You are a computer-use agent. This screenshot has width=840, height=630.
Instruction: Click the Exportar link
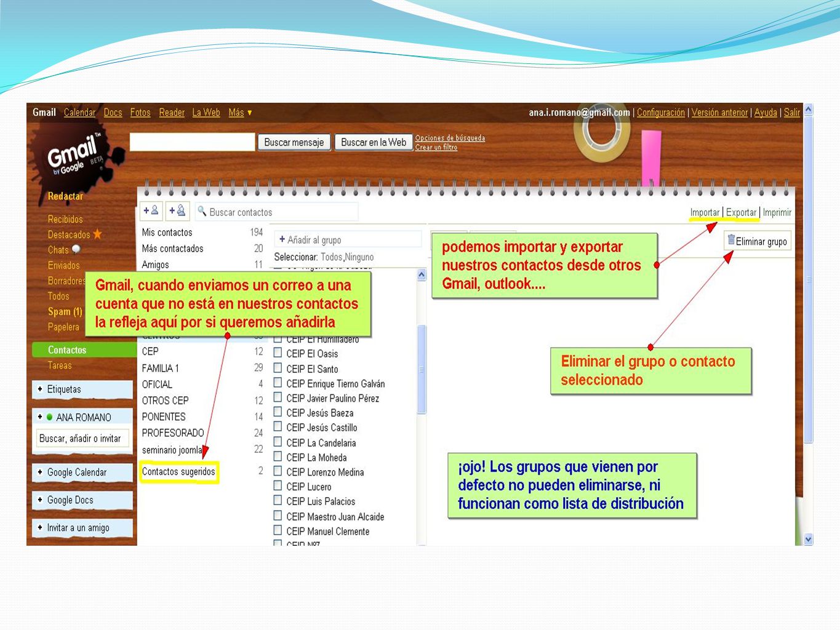[x=741, y=212]
